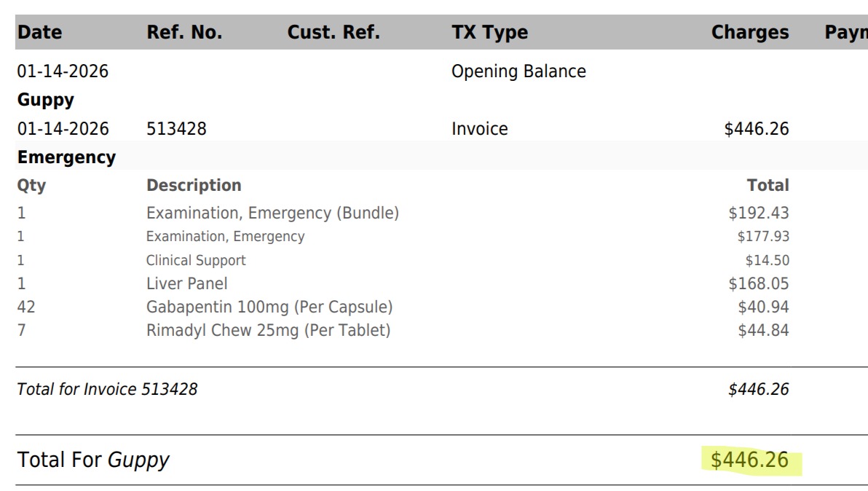Click the Date column header
The image size is (868, 491).
[x=39, y=32]
